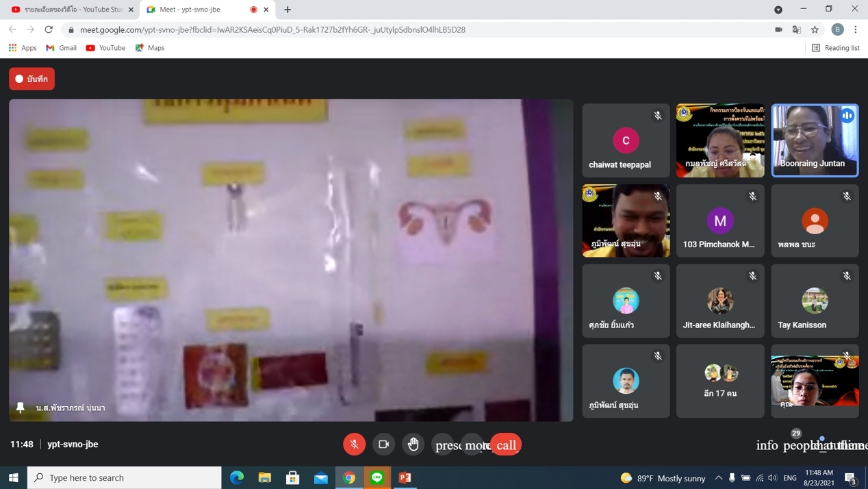
Task: Show the people list with 29 participants
Action: click(x=795, y=445)
